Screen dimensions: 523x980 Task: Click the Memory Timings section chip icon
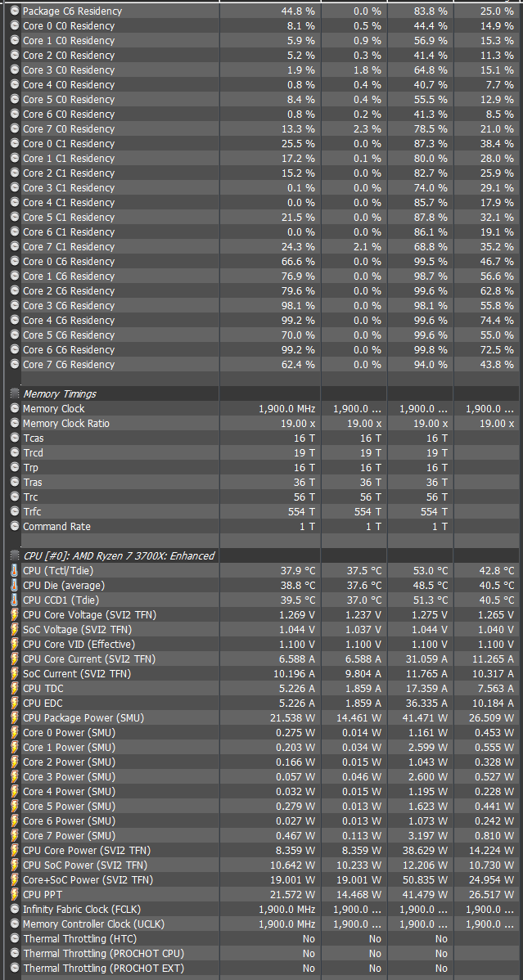coord(15,393)
